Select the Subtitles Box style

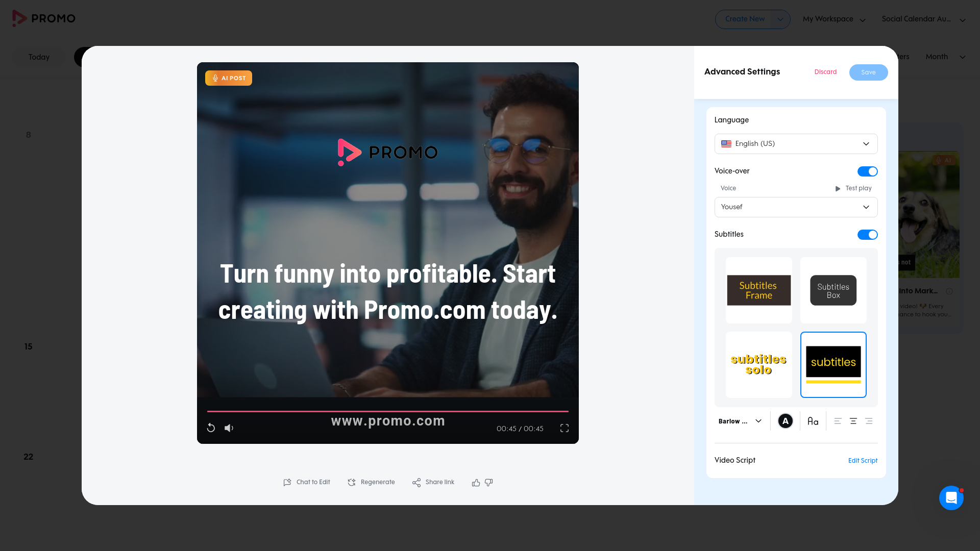[834, 290]
